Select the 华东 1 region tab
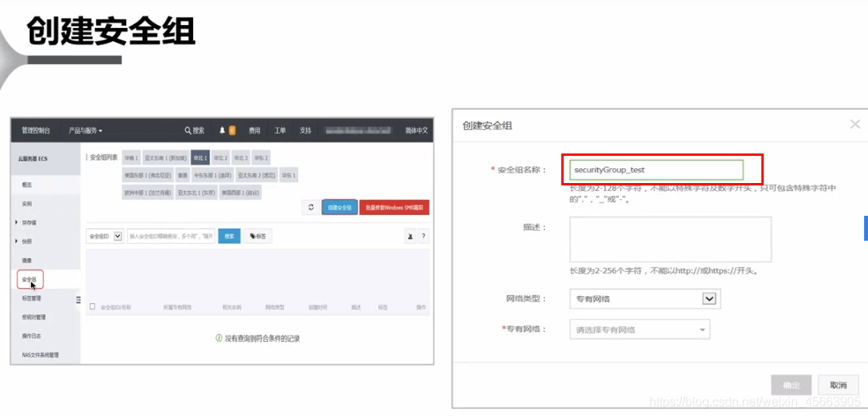Image resolution: width=868 pixels, height=416 pixels. 288,175
